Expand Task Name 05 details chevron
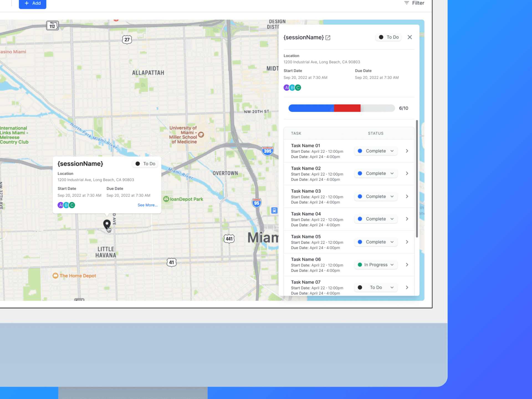This screenshot has height=399, width=532. (407, 242)
